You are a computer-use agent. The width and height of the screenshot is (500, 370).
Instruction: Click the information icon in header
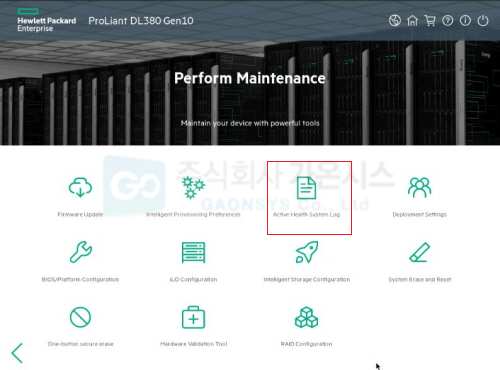[x=465, y=21]
